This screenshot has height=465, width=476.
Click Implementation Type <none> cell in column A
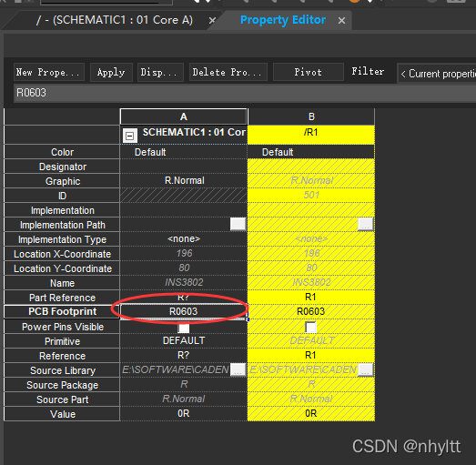[x=183, y=239]
